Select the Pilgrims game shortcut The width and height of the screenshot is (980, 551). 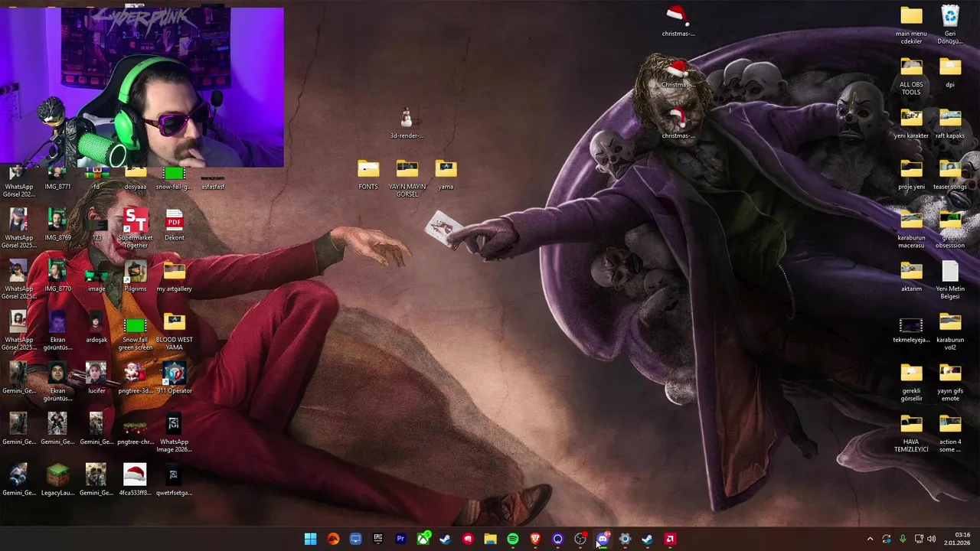135,277
